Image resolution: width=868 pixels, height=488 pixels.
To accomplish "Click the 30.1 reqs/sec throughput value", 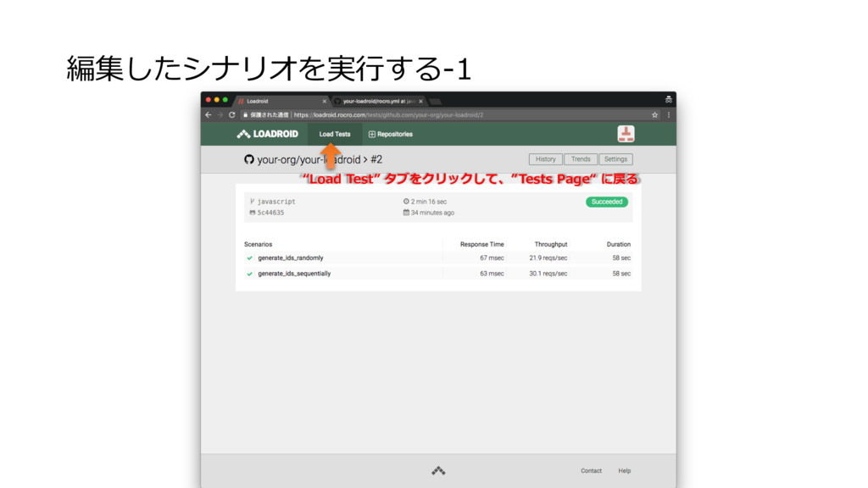I will (548, 274).
